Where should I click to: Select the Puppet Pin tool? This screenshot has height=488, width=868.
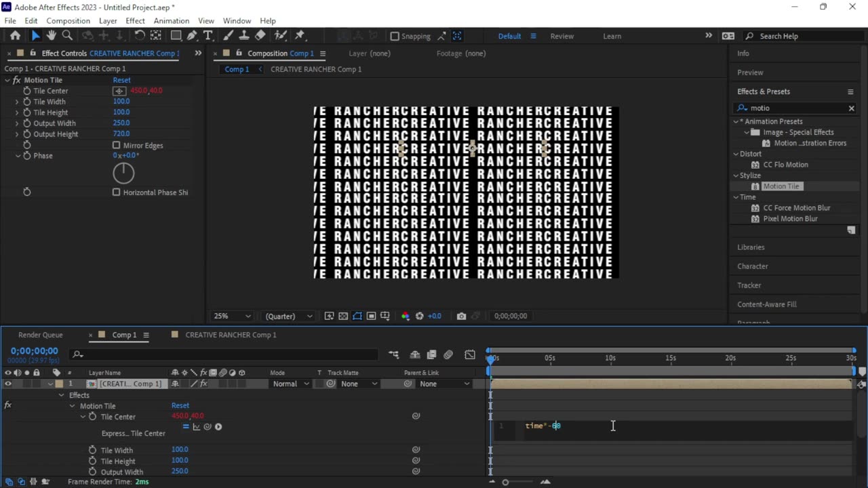click(300, 36)
